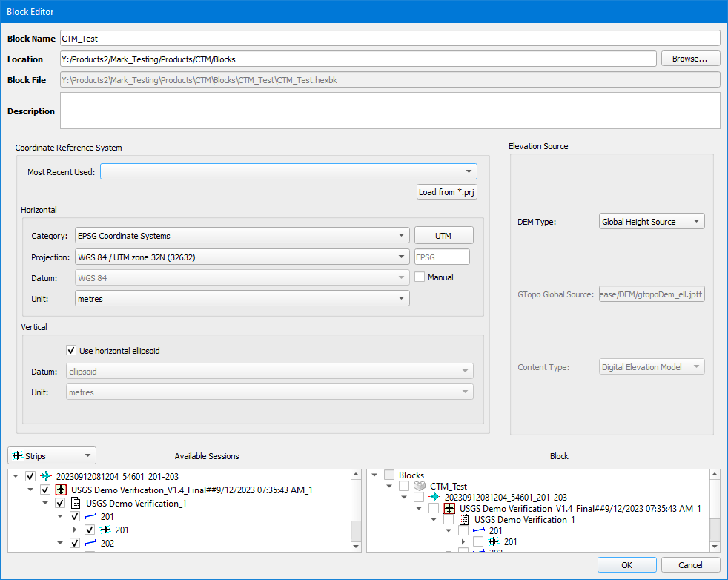This screenshot has height=580, width=728.
Task: Click the small plane icon beside child 201 in the Block tree
Action: point(494,542)
